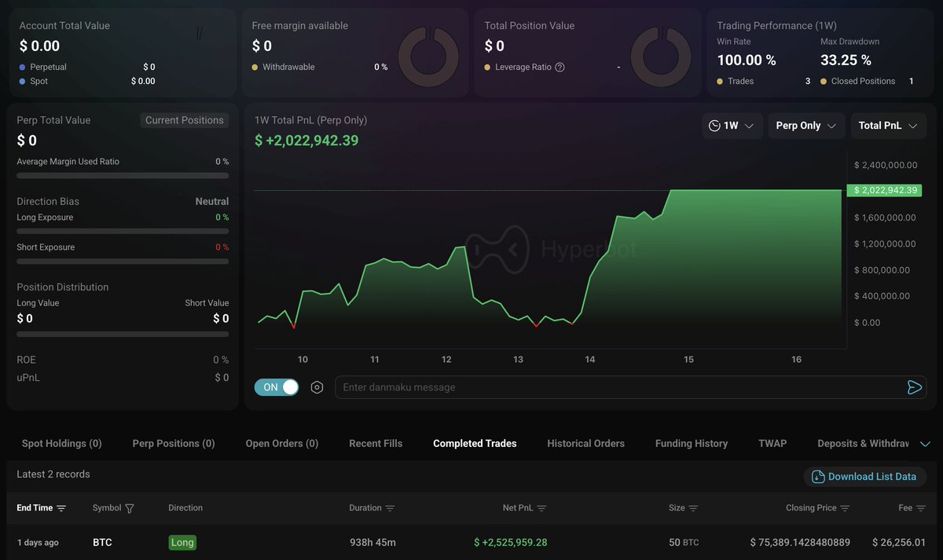Send the danmaku message with arrow icon

click(914, 387)
